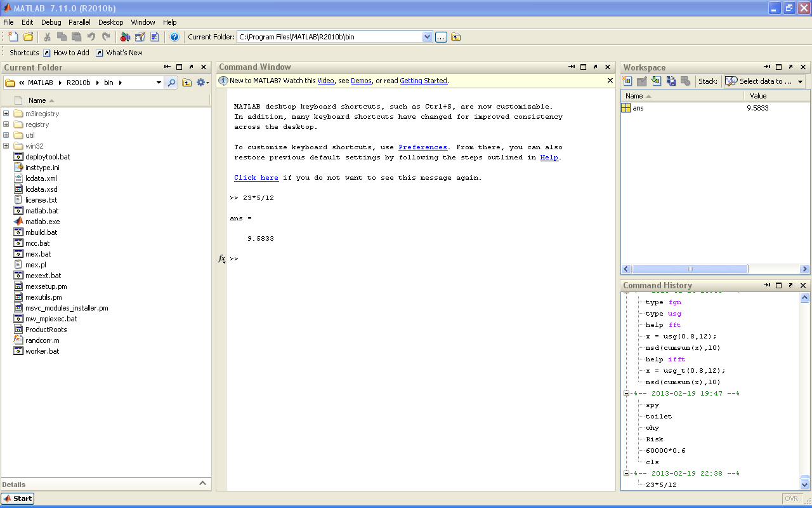Open Current Folder breadcrumb path dropdown arrow

click(159, 83)
